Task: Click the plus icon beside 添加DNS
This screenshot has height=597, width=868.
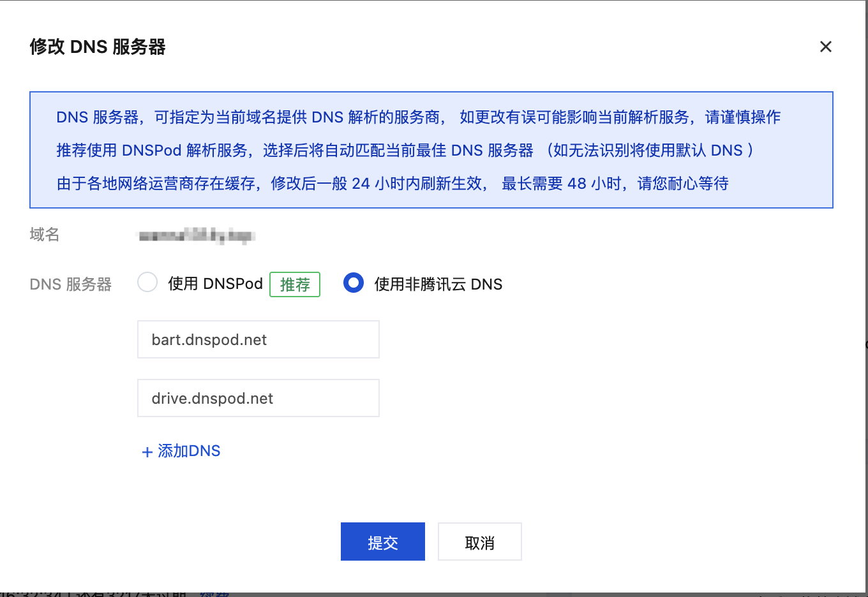Action: point(147,452)
